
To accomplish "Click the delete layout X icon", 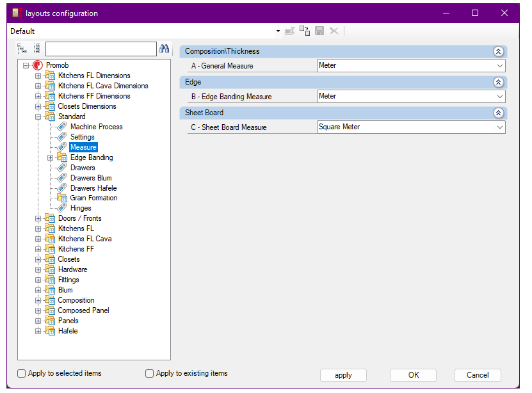I will (334, 31).
